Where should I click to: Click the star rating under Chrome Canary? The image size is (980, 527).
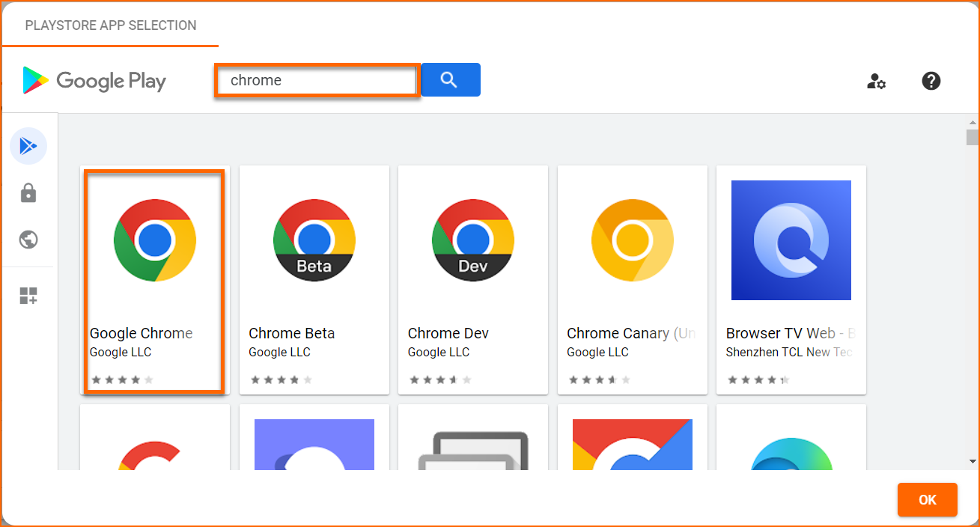[x=599, y=380]
